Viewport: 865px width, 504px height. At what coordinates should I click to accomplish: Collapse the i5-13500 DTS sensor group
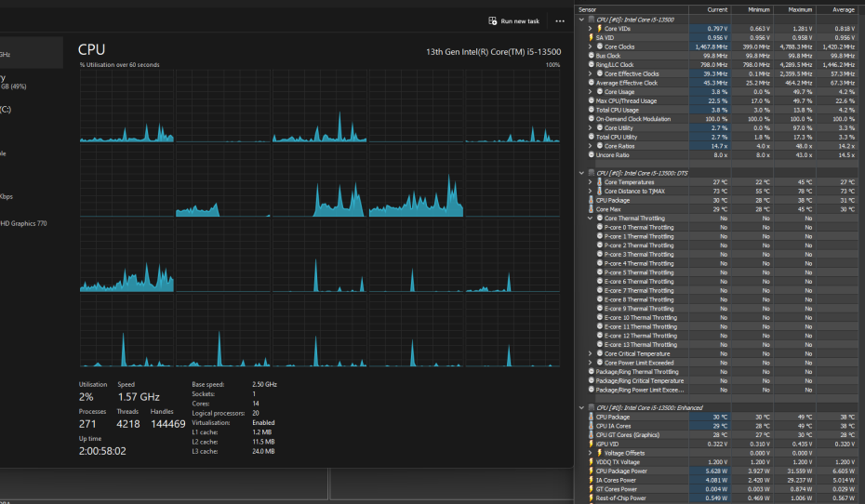pos(582,173)
